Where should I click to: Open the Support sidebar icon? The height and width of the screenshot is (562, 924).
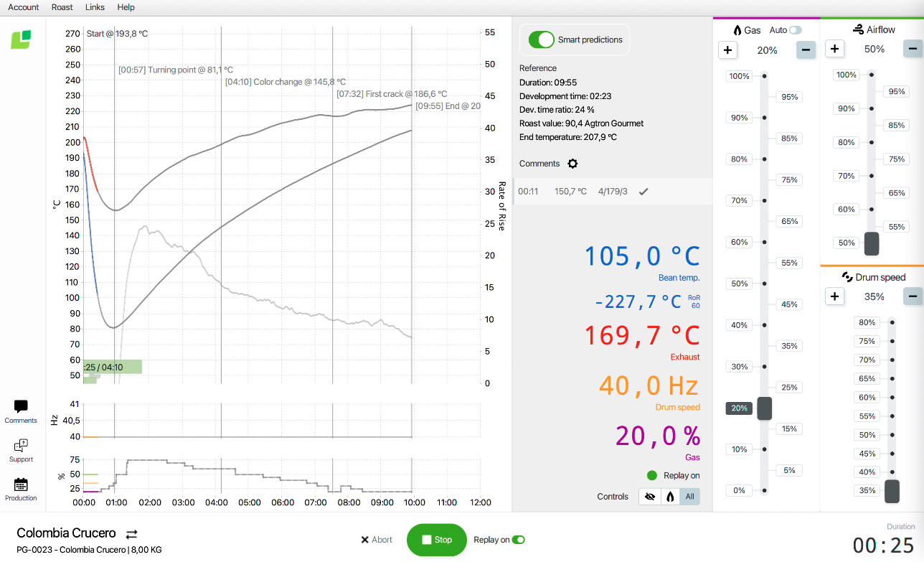click(21, 450)
